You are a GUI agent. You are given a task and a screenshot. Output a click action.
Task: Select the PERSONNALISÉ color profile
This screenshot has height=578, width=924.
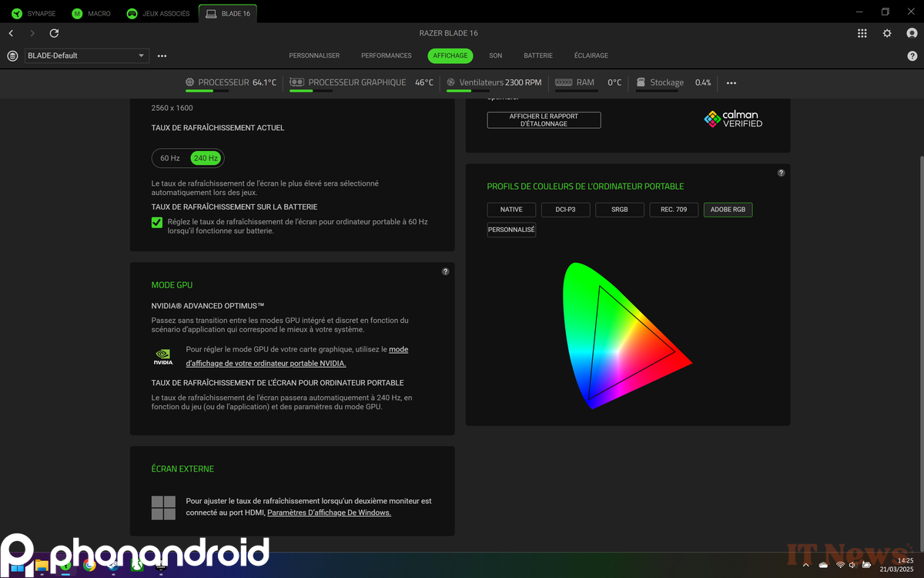(511, 230)
